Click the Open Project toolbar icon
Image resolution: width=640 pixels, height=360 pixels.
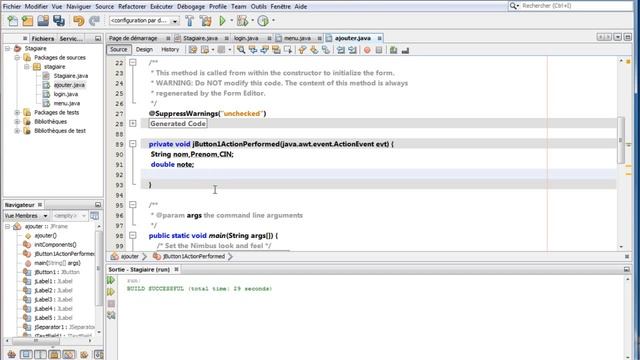coord(43,20)
